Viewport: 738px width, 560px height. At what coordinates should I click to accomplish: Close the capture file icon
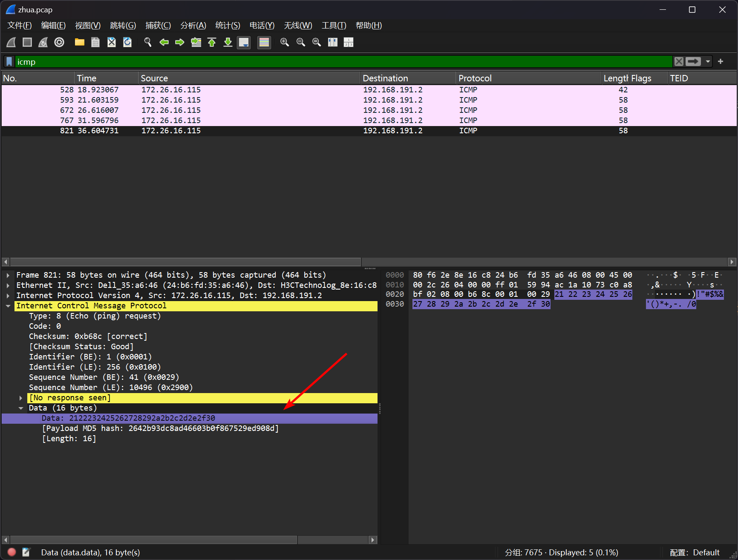[x=112, y=42]
